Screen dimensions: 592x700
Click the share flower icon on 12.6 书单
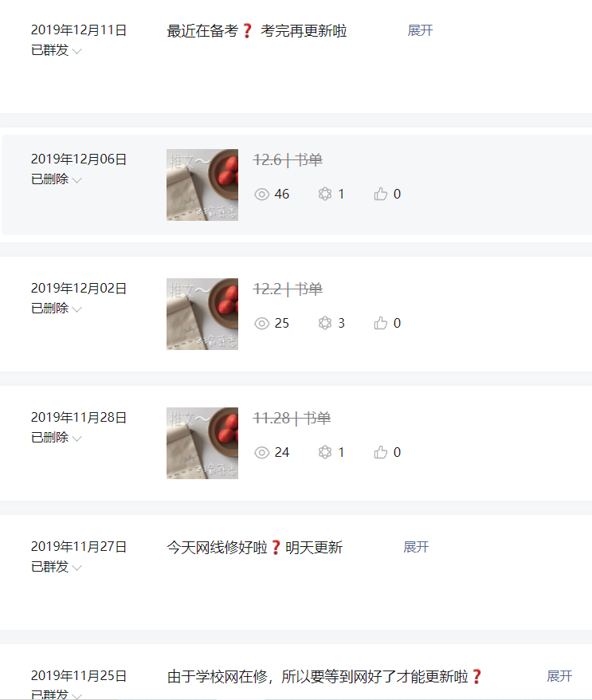tap(325, 194)
